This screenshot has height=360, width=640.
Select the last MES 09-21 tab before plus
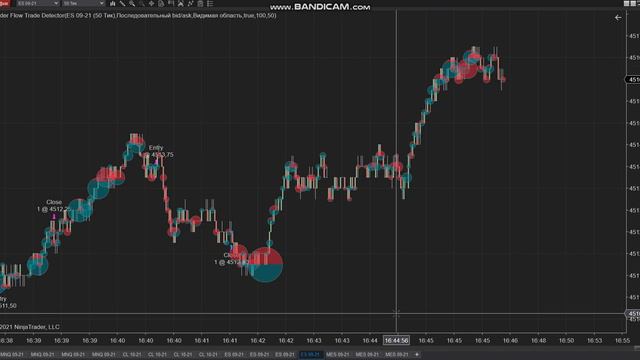point(397,354)
